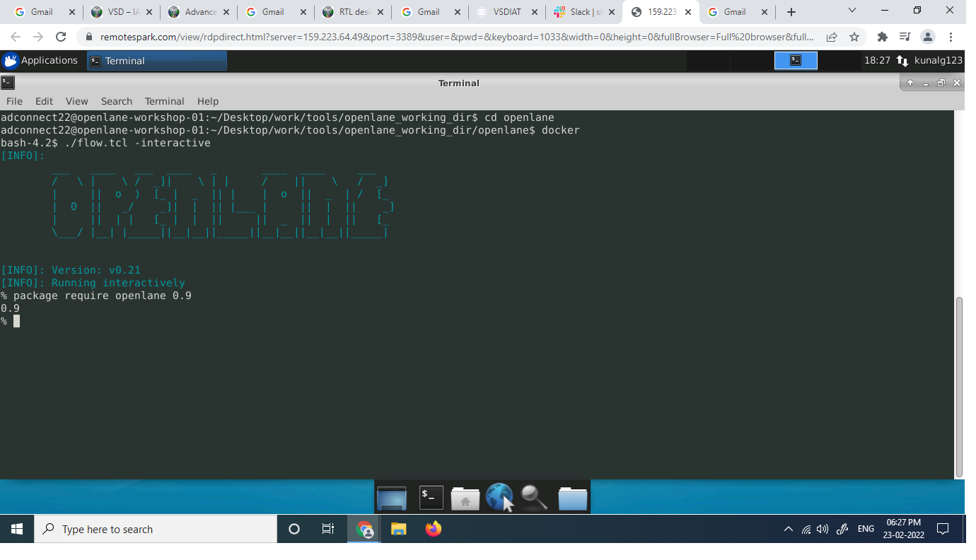Screen dimensions: 976x560
Task: Click the Windows Start button
Action: tap(16, 528)
